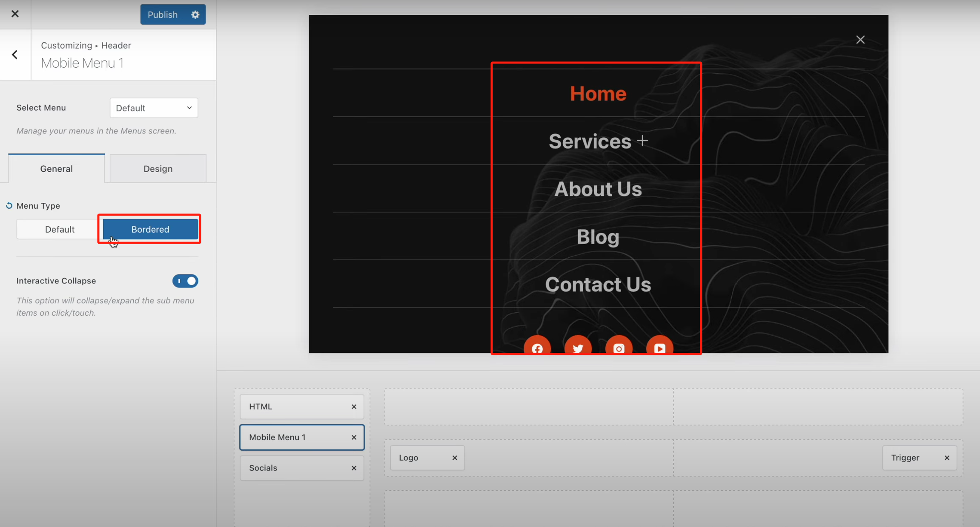Click the Publish settings gear icon
This screenshot has height=527, width=980.
pos(195,14)
